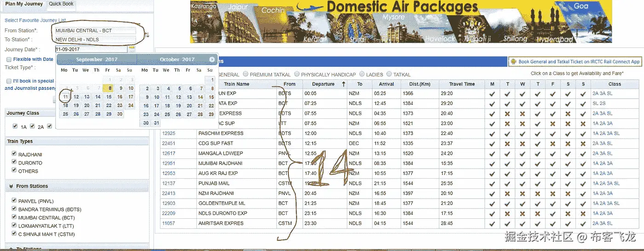Uncheck MUMBAI CENTRAL (BCT) station filter
Screen dimensions: 644x251
(14, 217)
